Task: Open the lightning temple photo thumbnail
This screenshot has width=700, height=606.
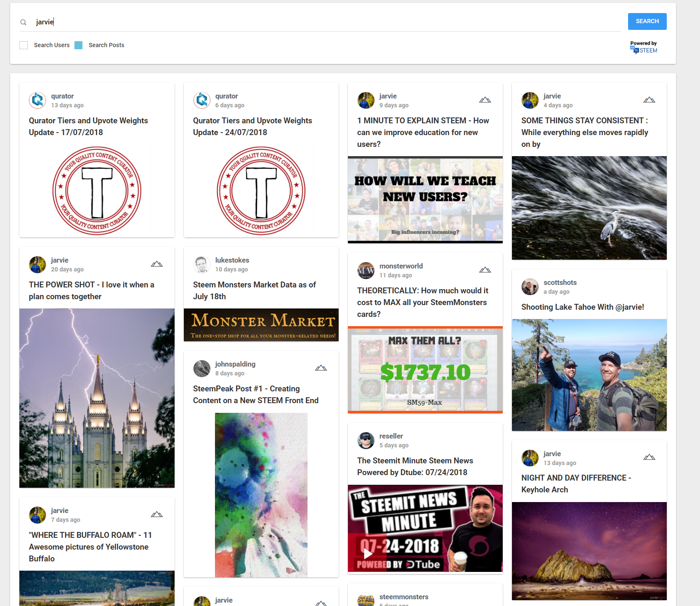Action: [x=97, y=398]
